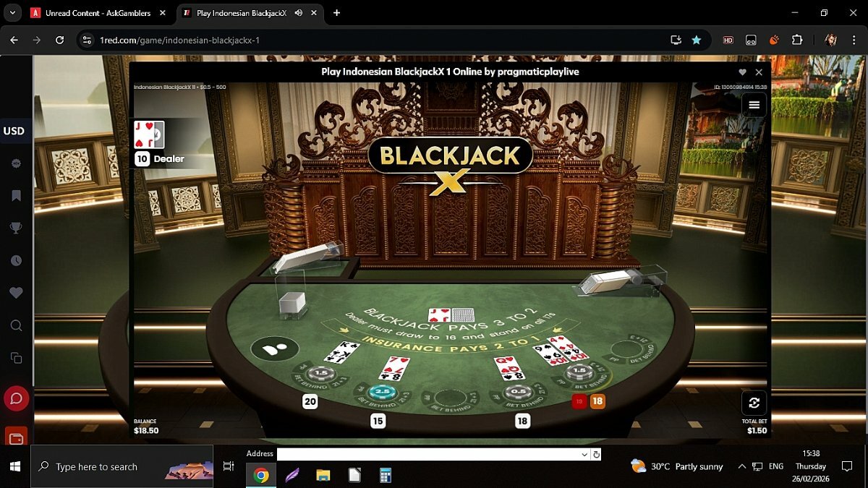Add game to favorites with heart icon

[x=742, y=72]
